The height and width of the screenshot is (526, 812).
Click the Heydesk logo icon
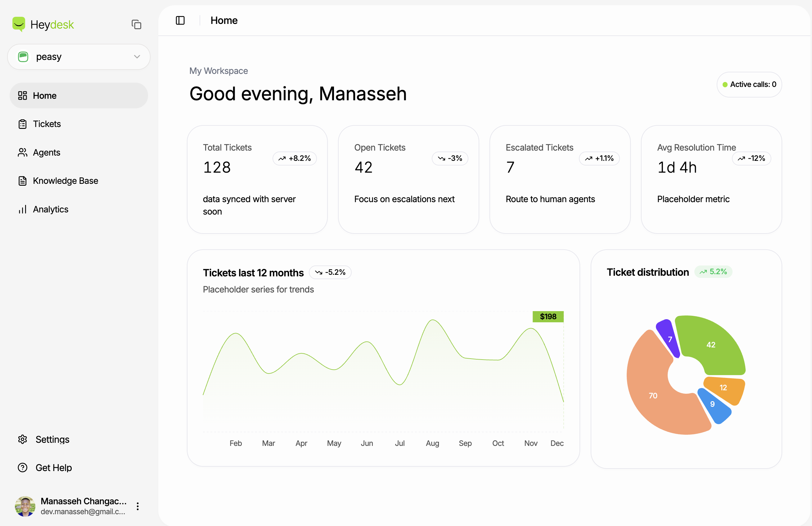[18, 24]
